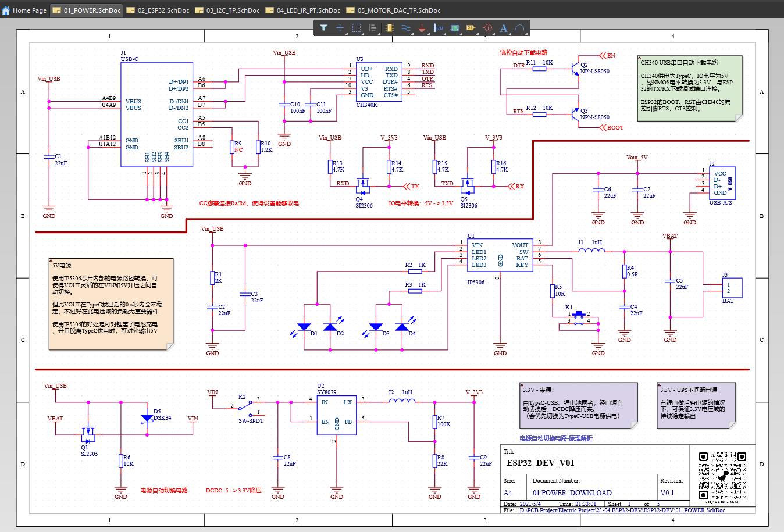784x532 pixels.
Task: Select the K1 push button
Action: point(579,317)
